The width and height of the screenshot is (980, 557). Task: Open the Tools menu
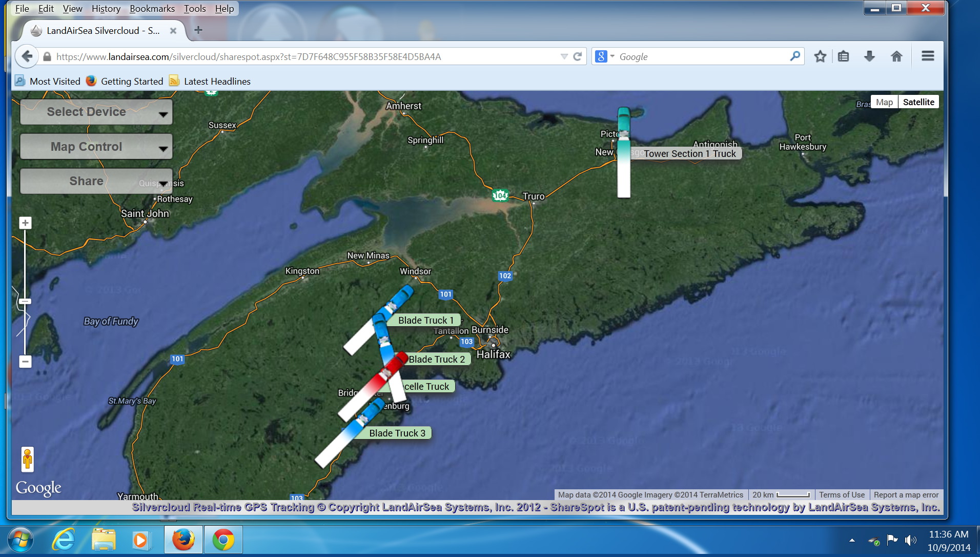pyautogui.click(x=195, y=9)
